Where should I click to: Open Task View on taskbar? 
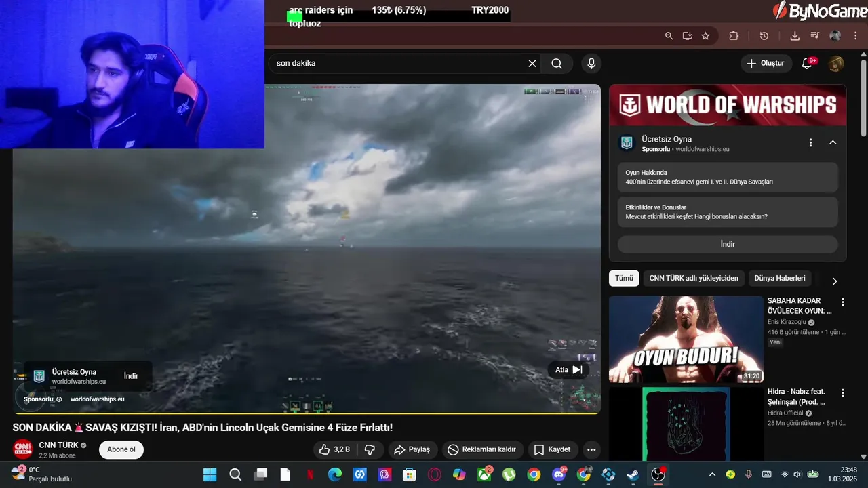(260, 474)
